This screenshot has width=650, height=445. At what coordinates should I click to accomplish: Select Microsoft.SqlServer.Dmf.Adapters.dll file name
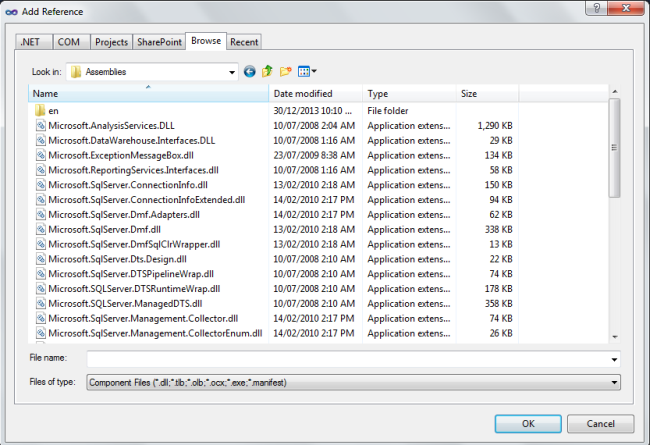click(124, 215)
